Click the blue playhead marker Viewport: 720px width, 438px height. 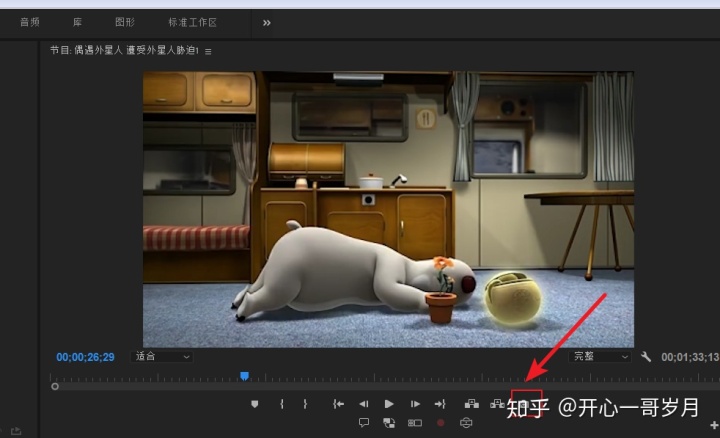245,376
